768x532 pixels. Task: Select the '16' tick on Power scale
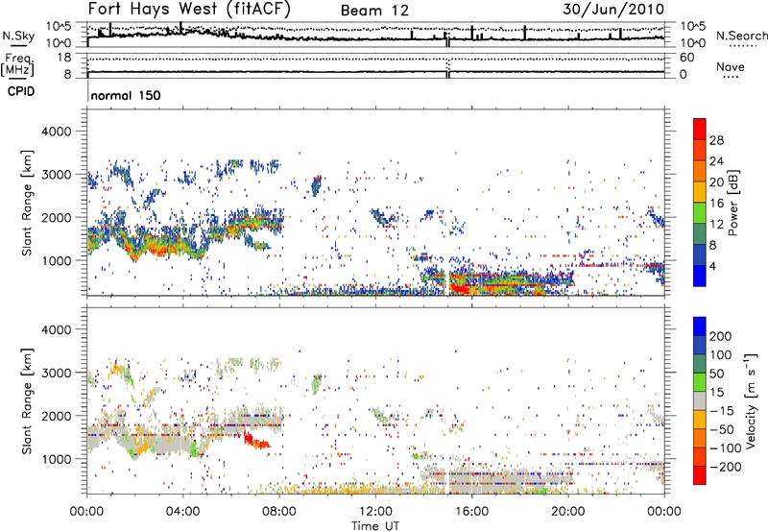coord(716,204)
